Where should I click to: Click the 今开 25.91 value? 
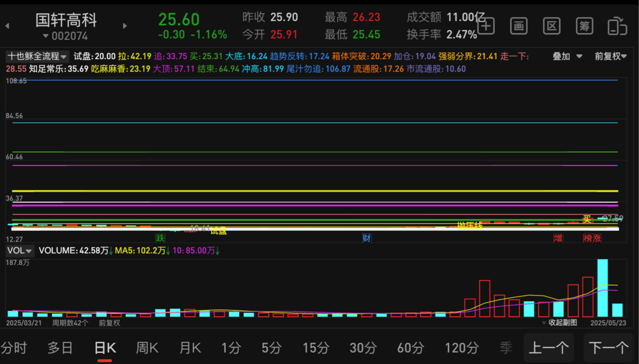284,35
